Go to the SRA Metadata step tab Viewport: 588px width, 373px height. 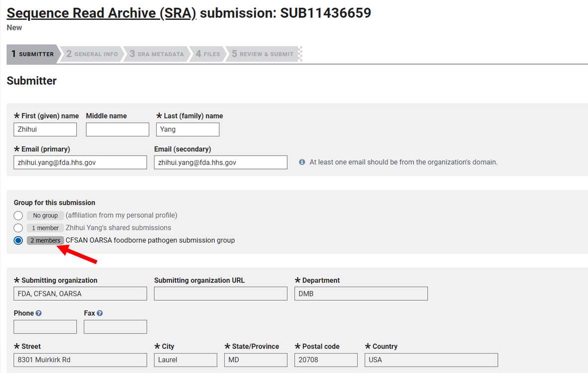[157, 54]
